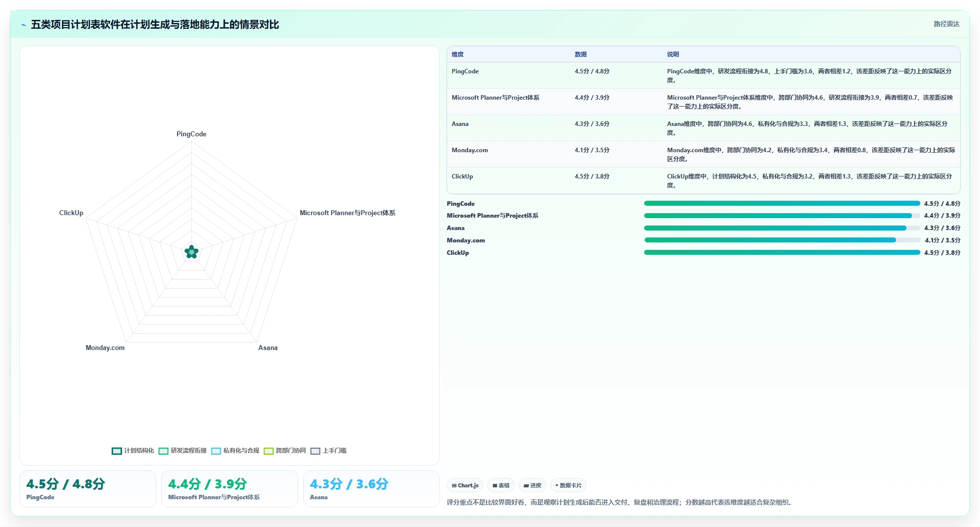Click the 路径雷达 label
Viewport: 980px width, 527px height.
pos(946,24)
